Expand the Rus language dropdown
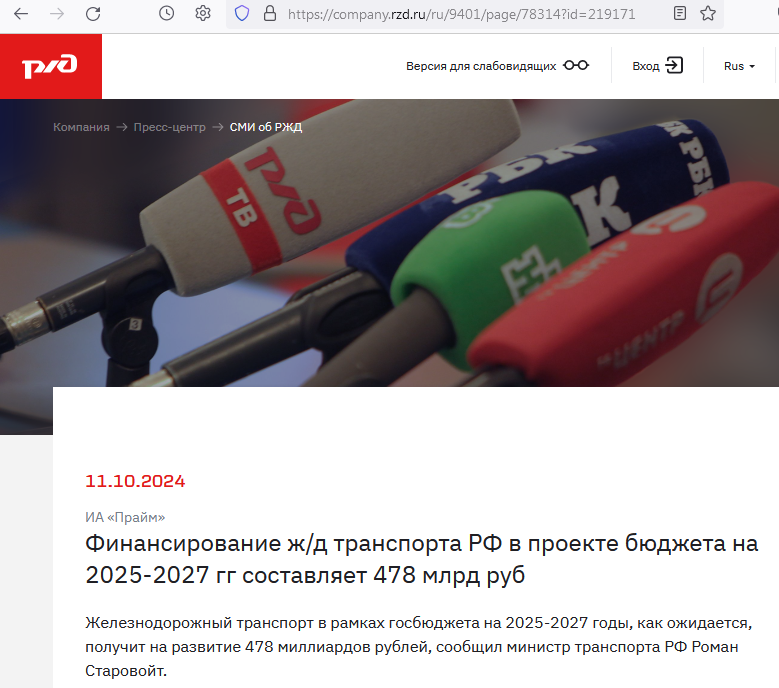The height and width of the screenshot is (688, 779). click(739, 66)
